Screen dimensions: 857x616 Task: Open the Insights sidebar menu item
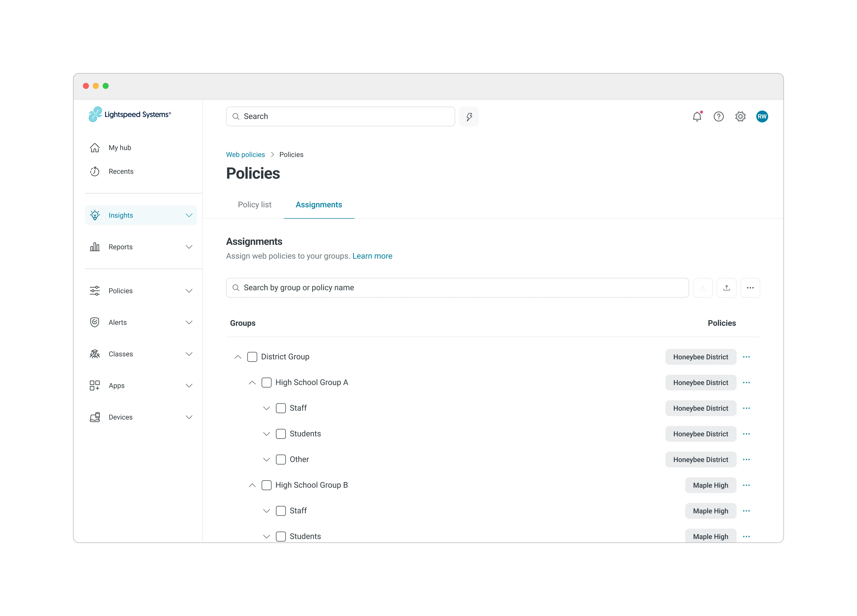140,215
